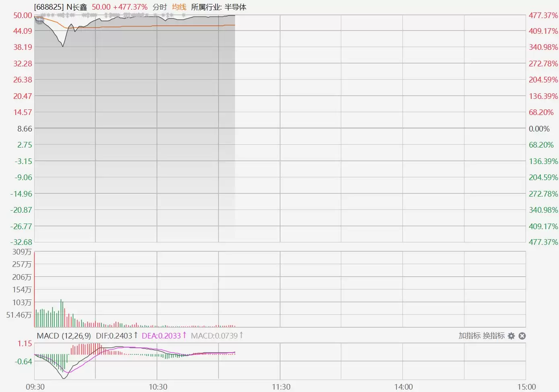Click the 换指标 switch-indicator button
Screen dimensions: 559x392
point(494,336)
